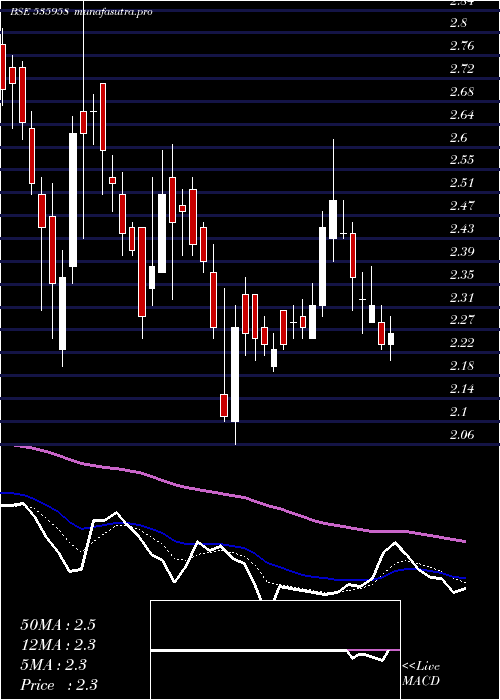The width and height of the screenshot is (500, 700).
Task: Click the BSE 535958 ticker label
Action: (39, 12)
